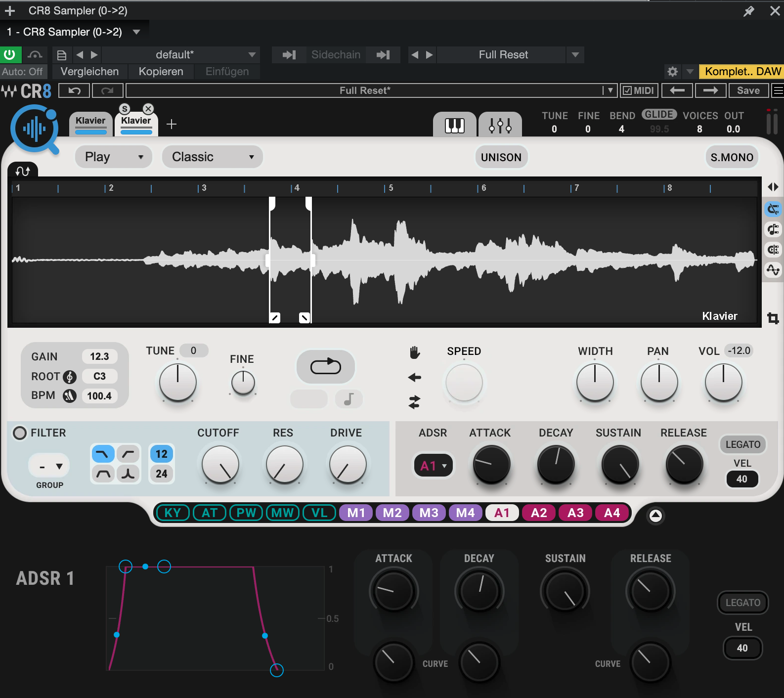Toggle LEGATO in the ADSR strip

point(742,444)
